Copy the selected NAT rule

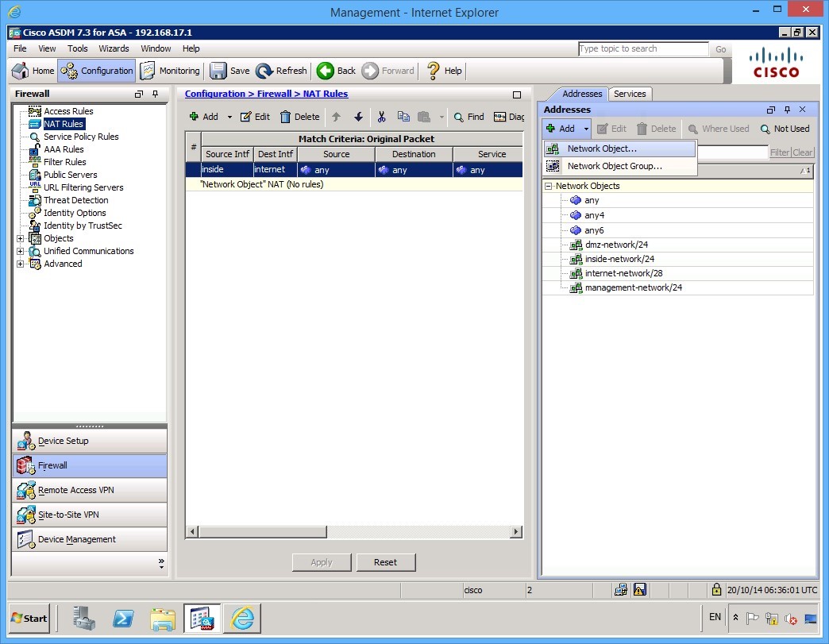(403, 116)
